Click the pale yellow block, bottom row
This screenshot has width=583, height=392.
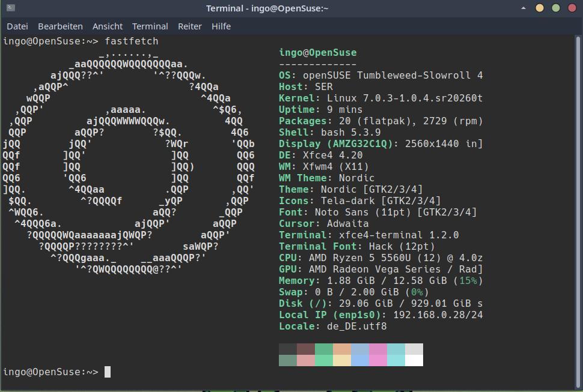pos(342,360)
